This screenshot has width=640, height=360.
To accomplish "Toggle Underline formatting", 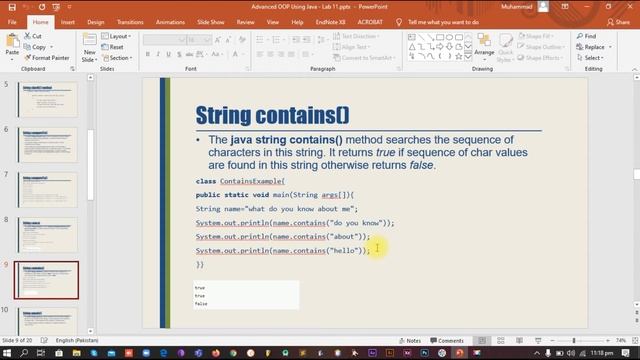I will coord(168,54).
